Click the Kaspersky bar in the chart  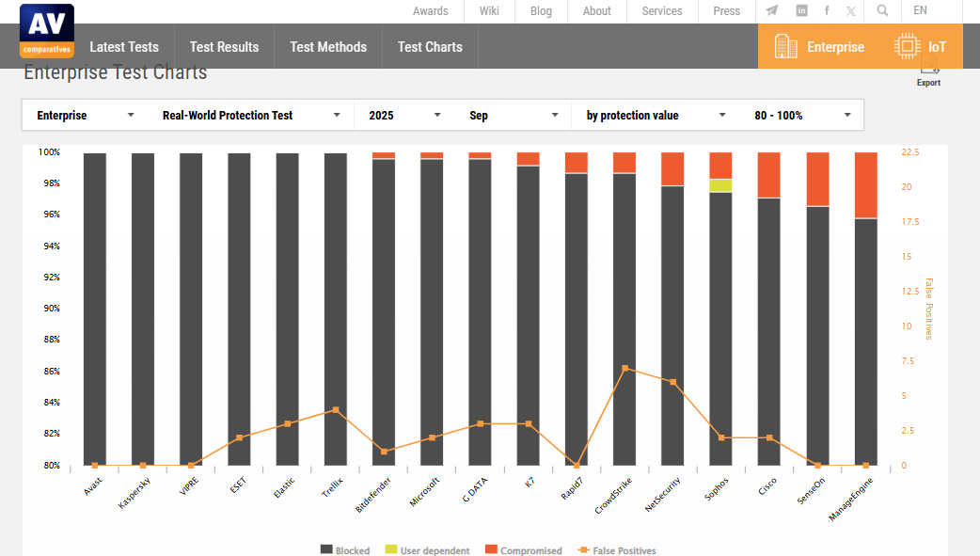(x=143, y=309)
